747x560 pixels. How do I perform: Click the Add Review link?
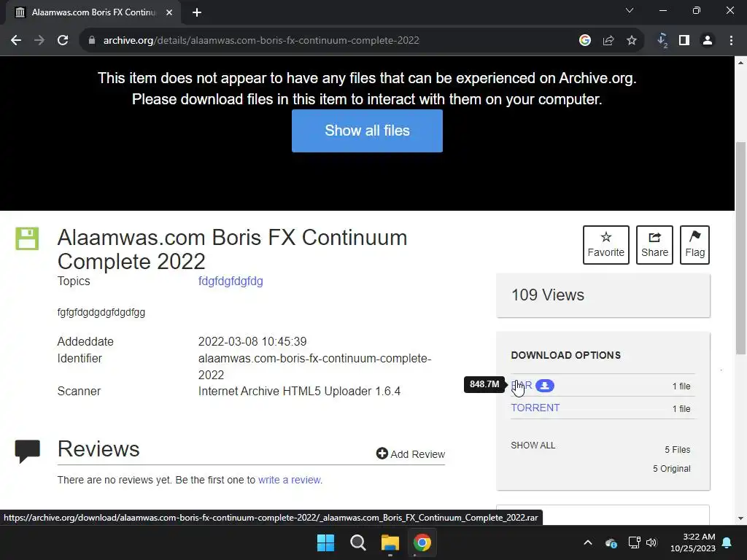(411, 454)
